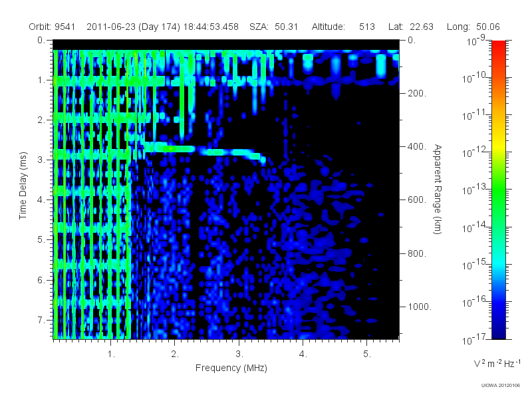Click the red top of the color bar

tap(498, 45)
